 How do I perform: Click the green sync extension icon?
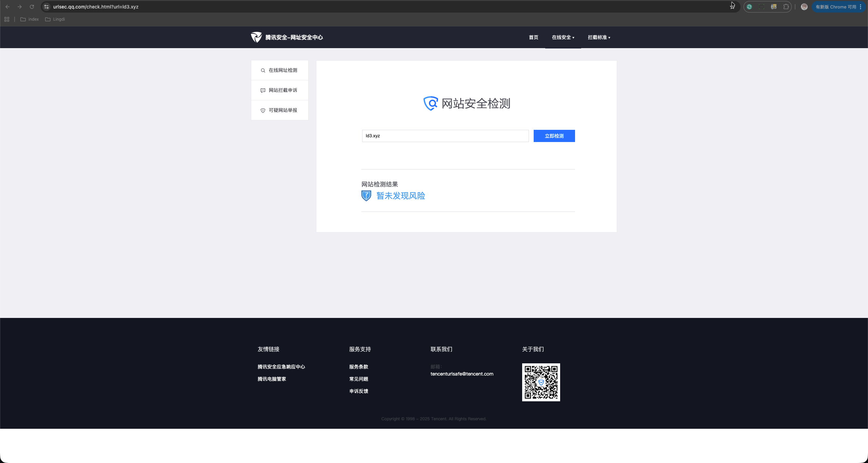click(749, 7)
